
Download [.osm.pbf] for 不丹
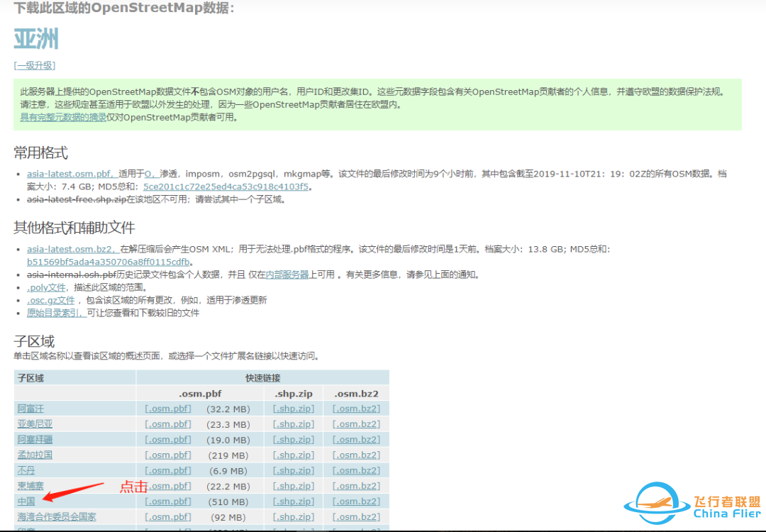[168, 470]
